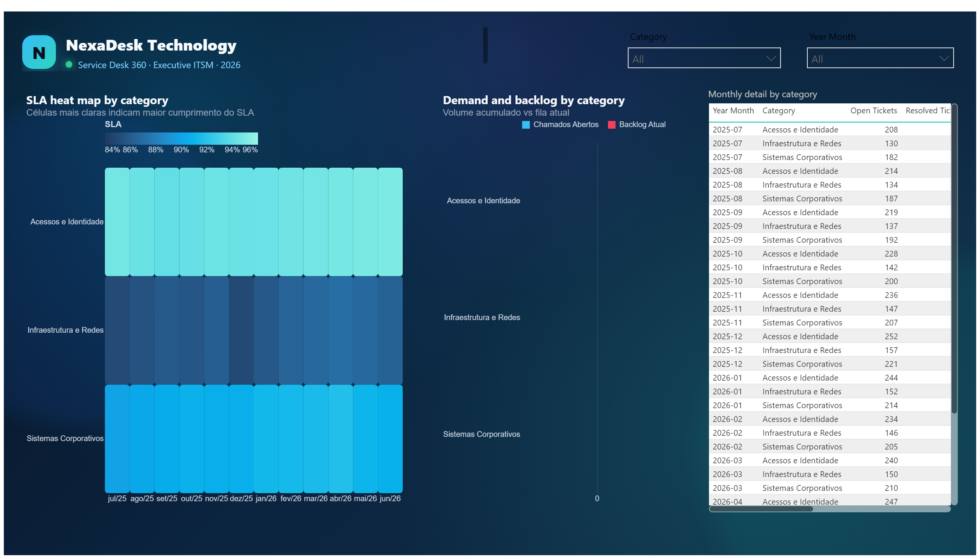Select 2026-01 Acessos e Identidade table row
Viewport: 980px width, 559px height.
[829, 378]
